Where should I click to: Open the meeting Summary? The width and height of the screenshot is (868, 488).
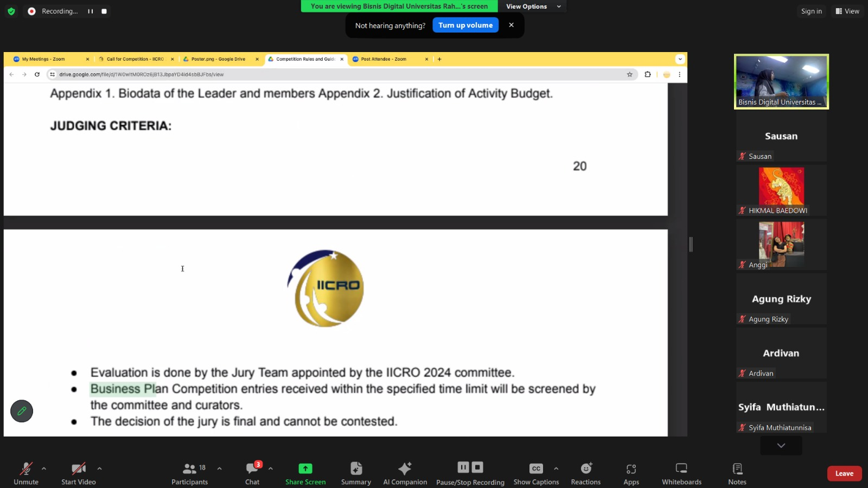point(356,473)
